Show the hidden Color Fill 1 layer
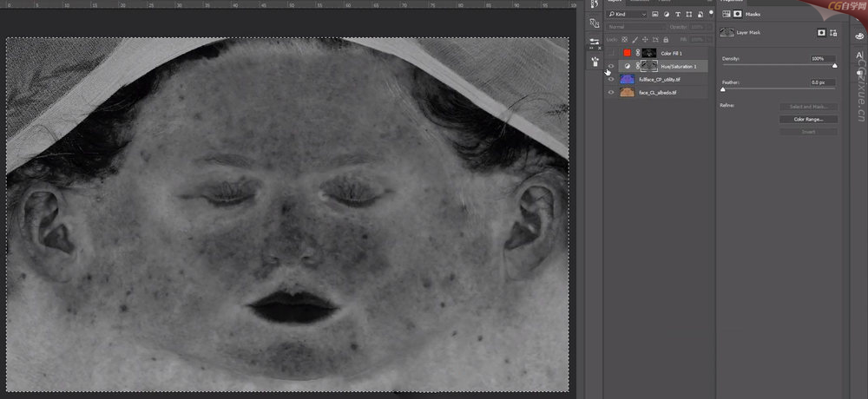868x399 pixels. [611, 53]
